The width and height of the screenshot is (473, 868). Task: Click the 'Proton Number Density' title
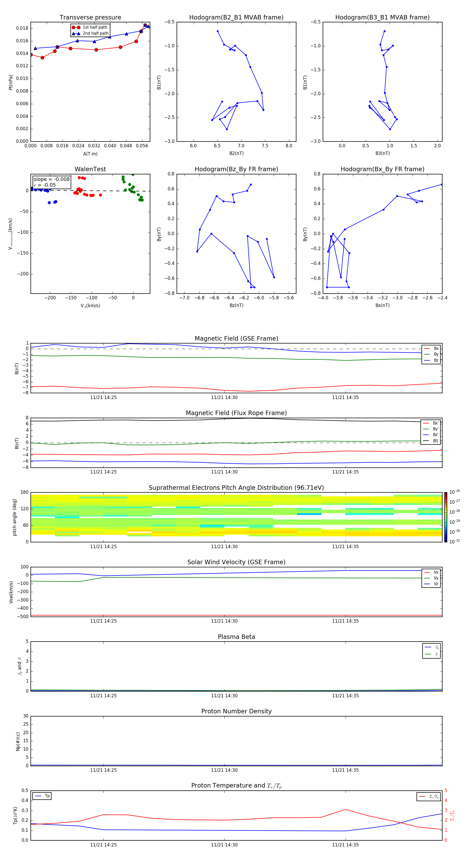(x=236, y=711)
